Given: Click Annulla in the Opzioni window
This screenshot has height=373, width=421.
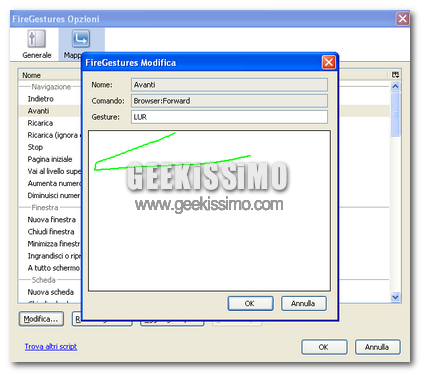Looking at the screenshot, I should pos(377,347).
